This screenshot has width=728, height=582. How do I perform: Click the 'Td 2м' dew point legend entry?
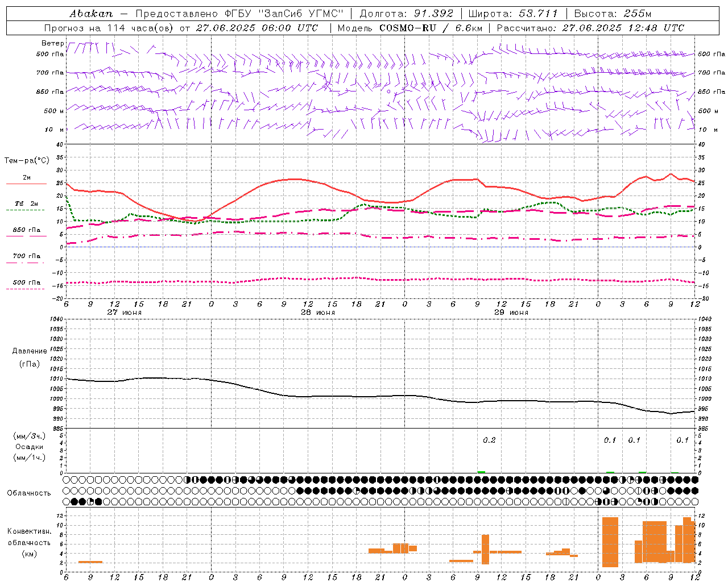[26, 203]
